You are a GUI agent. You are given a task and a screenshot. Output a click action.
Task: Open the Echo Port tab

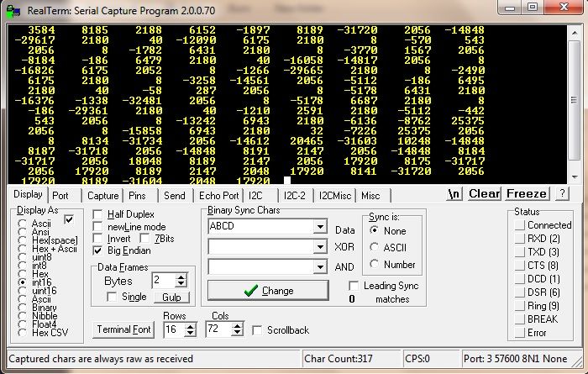(218, 196)
